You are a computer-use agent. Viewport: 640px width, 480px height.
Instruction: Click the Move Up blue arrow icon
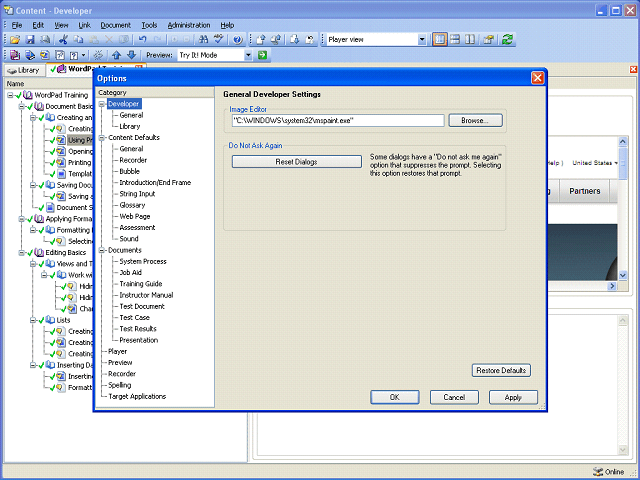pos(116,55)
